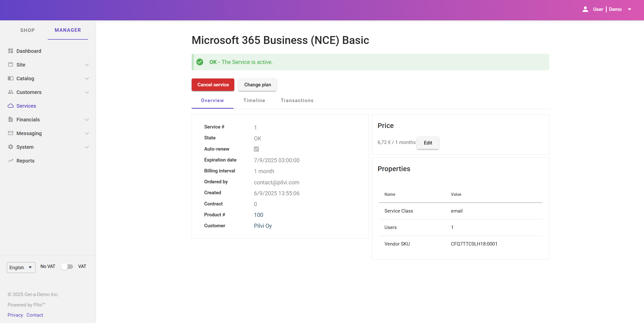This screenshot has height=323, width=644.
Task: Click the Messaging envelope icon
Action: click(10, 133)
